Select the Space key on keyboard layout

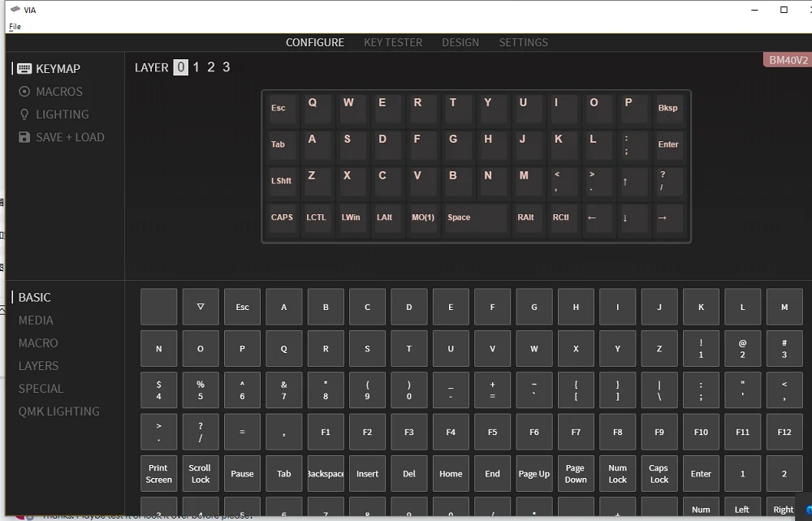click(x=475, y=217)
